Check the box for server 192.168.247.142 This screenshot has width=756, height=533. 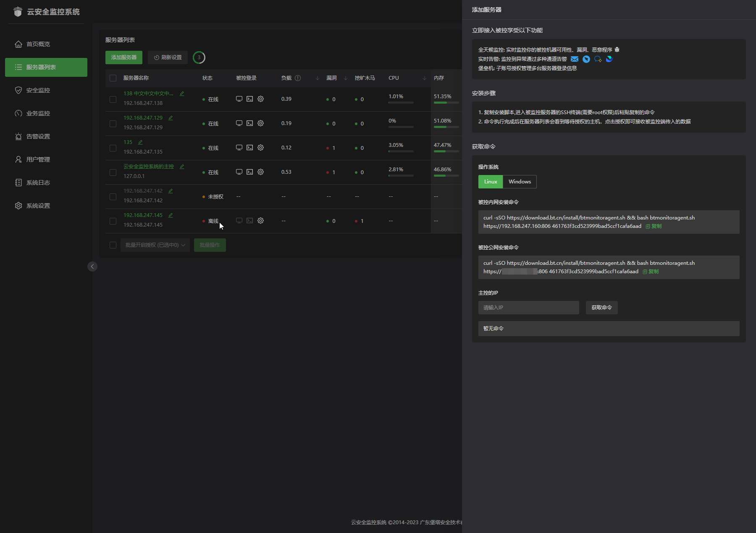(113, 197)
